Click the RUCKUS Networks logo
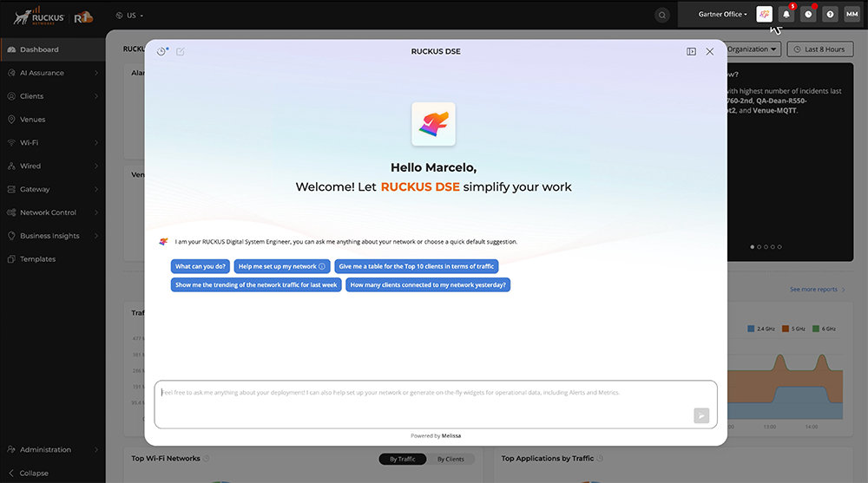The image size is (868, 483). (39, 16)
